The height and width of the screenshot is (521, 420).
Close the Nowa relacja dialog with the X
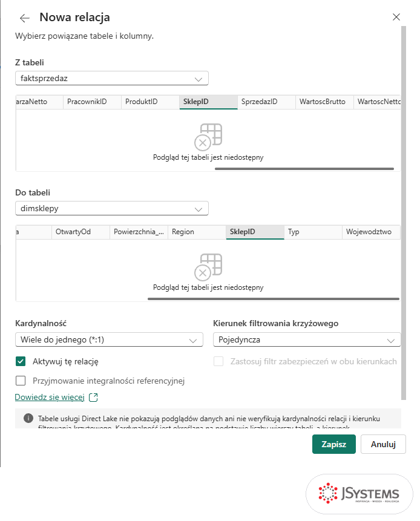coord(396,17)
